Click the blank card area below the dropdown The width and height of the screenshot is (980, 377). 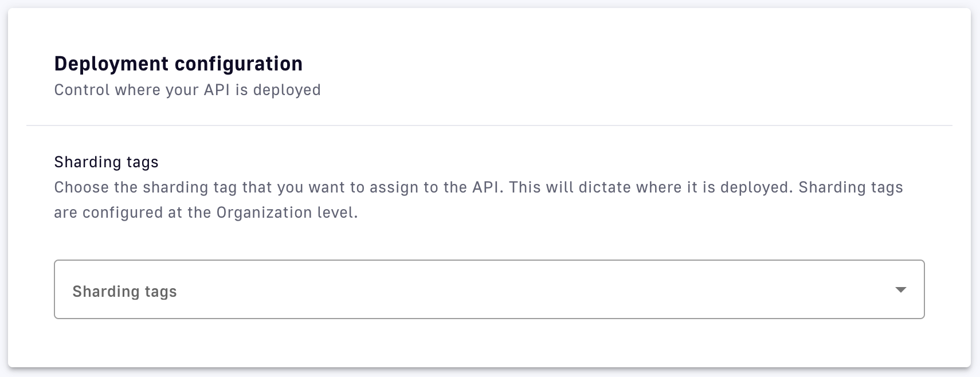(x=489, y=343)
